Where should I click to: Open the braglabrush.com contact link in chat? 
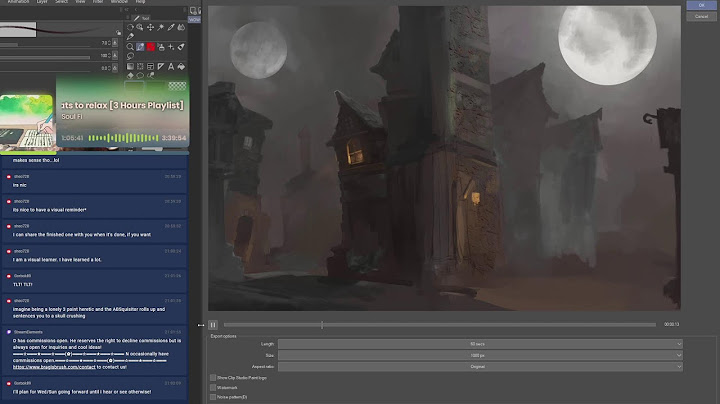pos(54,367)
